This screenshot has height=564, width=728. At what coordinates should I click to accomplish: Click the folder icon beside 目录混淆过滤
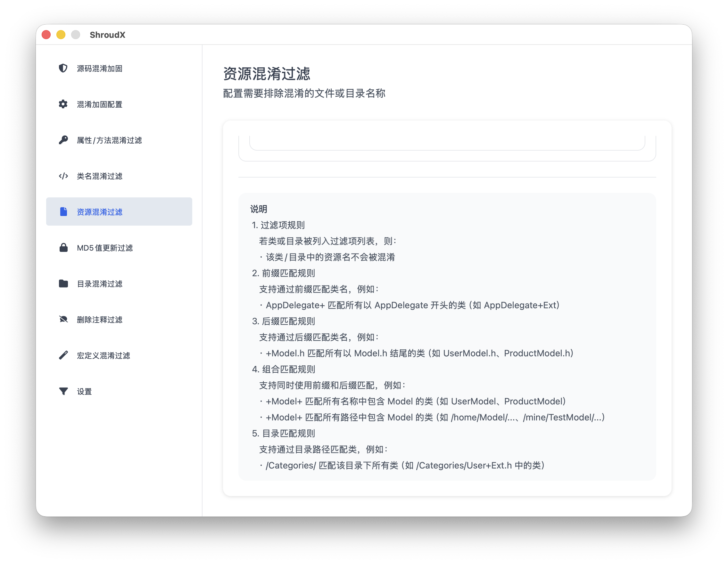[x=63, y=284]
